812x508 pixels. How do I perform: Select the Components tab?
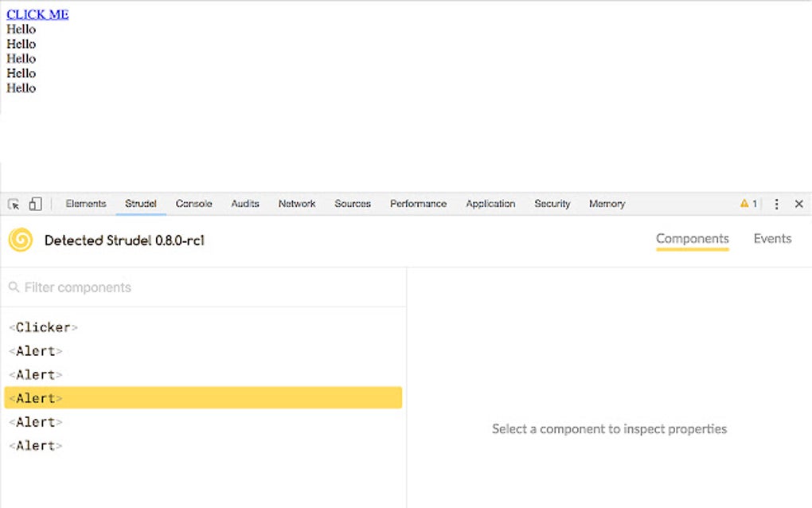(692, 238)
